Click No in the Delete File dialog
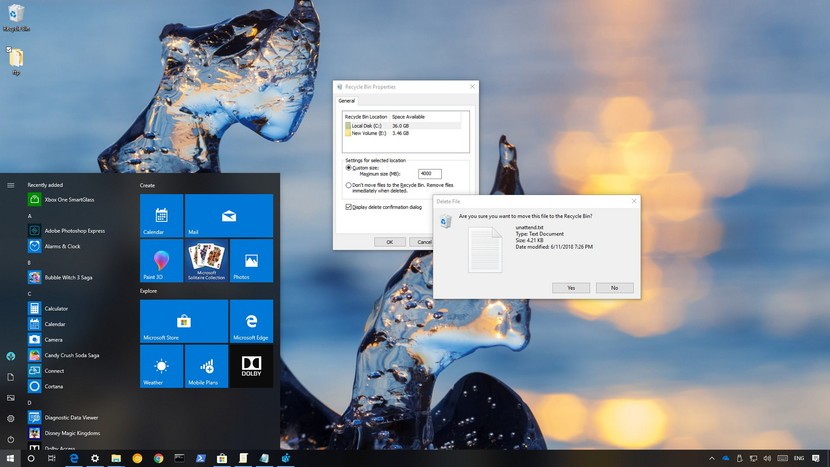This screenshot has width=830, height=467. [614, 287]
